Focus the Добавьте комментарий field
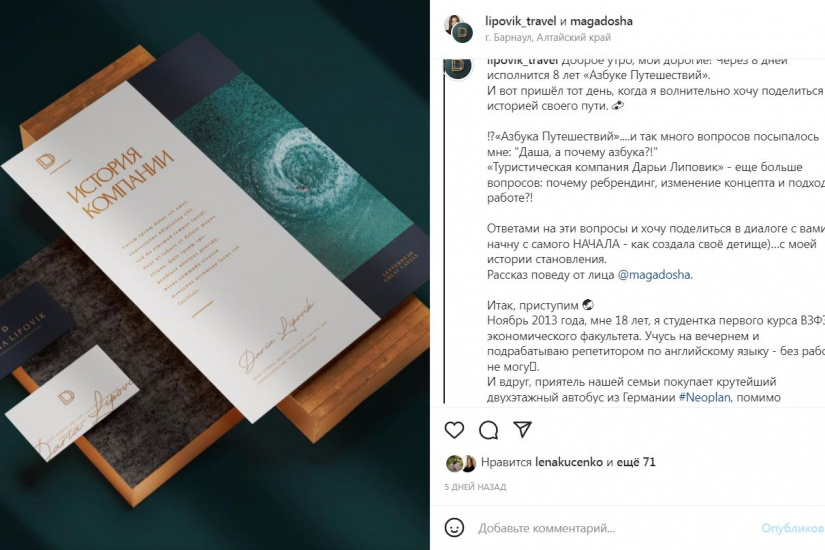Screen dimensions: 825x550 pos(546,528)
